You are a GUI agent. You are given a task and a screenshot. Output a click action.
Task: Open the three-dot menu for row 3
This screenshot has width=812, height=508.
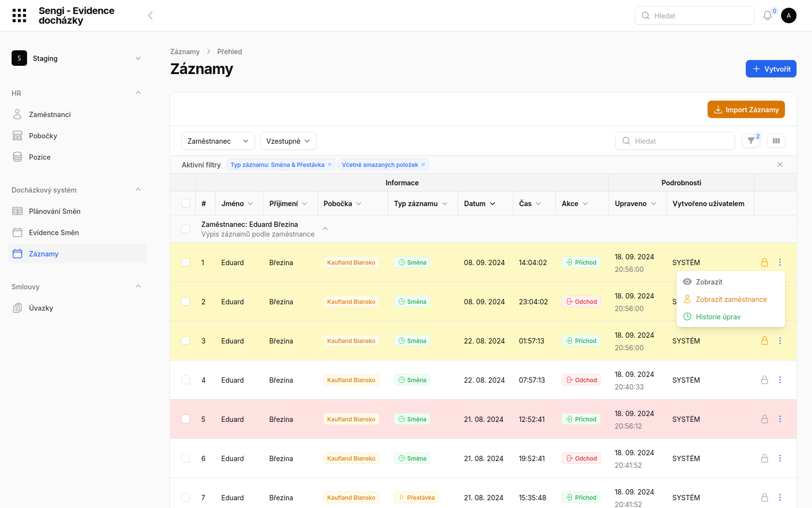[x=780, y=341]
